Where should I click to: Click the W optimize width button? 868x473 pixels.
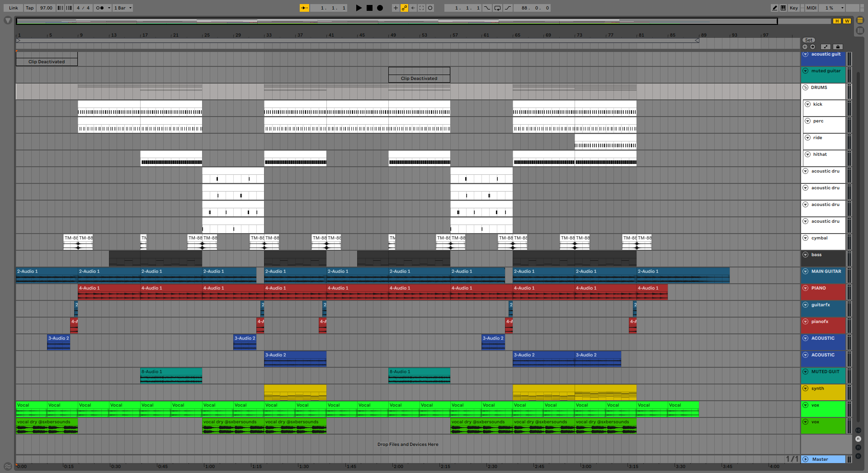[847, 21]
